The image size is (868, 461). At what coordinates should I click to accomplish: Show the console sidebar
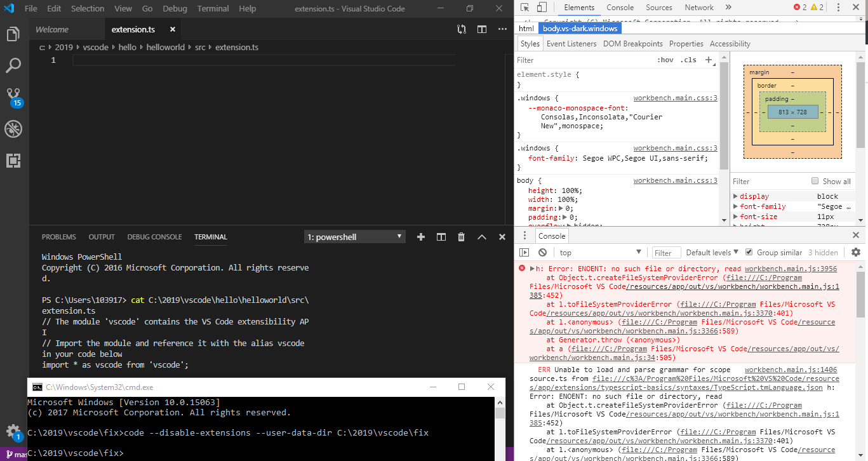coord(524,252)
